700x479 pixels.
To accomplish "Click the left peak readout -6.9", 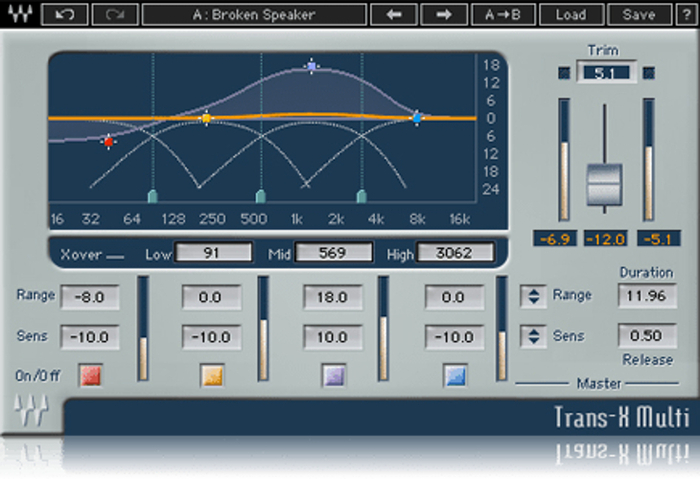I will [555, 239].
